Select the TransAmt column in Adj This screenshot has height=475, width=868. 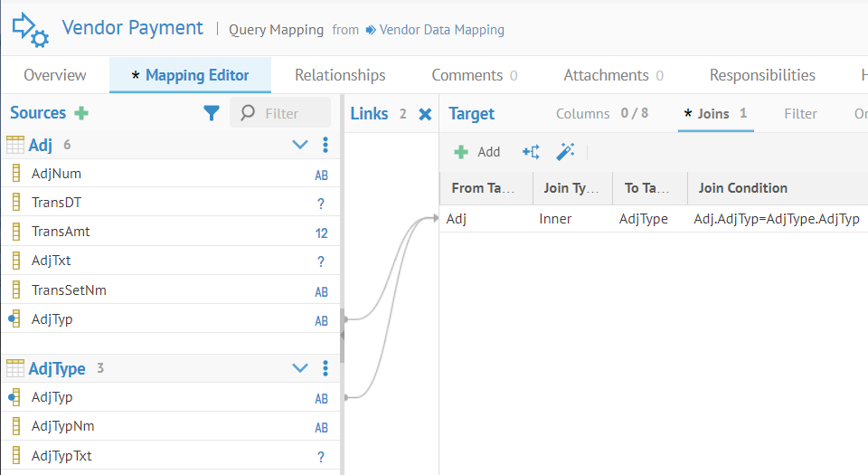pyautogui.click(x=61, y=232)
